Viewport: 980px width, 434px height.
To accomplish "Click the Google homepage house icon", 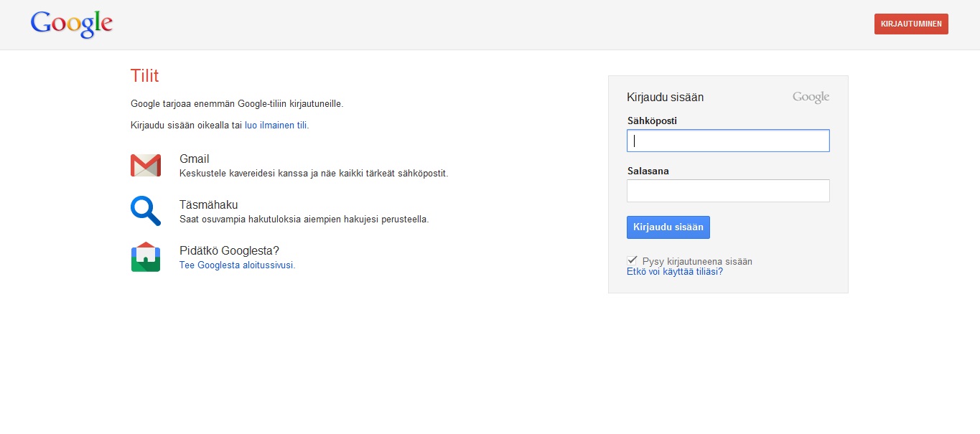I will coord(146,257).
